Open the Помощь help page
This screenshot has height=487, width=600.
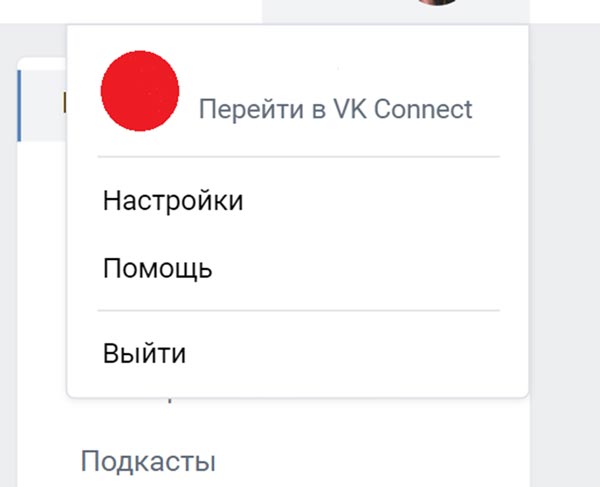(157, 268)
